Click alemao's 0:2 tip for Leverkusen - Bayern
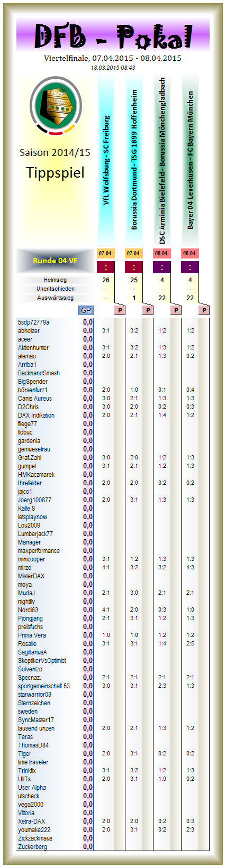This screenshot has height=868, width=226. (x=190, y=356)
